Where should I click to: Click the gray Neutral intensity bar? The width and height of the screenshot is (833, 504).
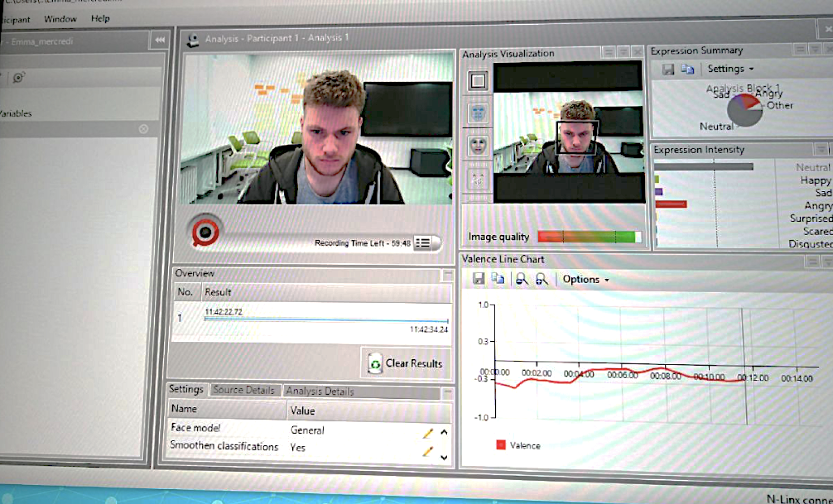[x=704, y=167]
